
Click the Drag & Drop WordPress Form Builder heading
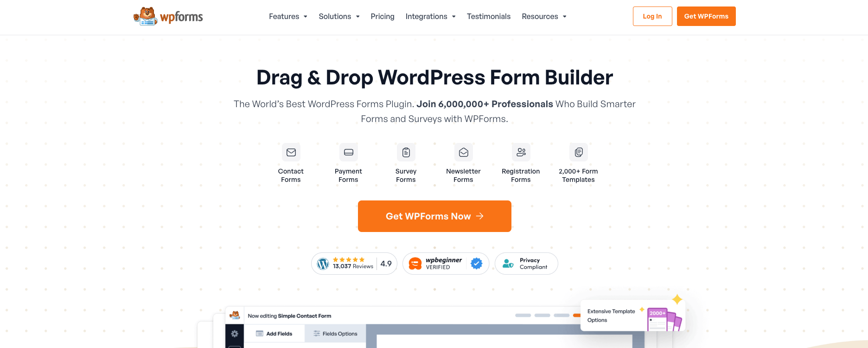[434, 77]
